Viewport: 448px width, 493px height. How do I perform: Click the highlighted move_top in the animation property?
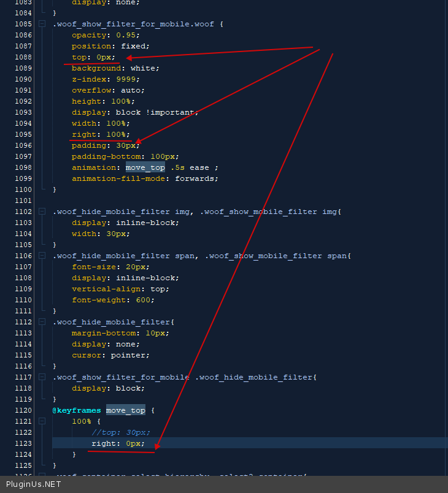[x=145, y=167]
